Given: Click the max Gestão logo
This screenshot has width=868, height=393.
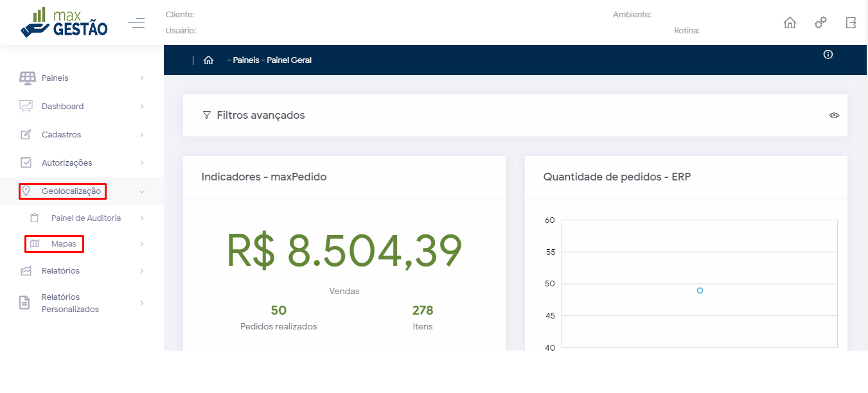Looking at the screenshot, I should point(64,23).
